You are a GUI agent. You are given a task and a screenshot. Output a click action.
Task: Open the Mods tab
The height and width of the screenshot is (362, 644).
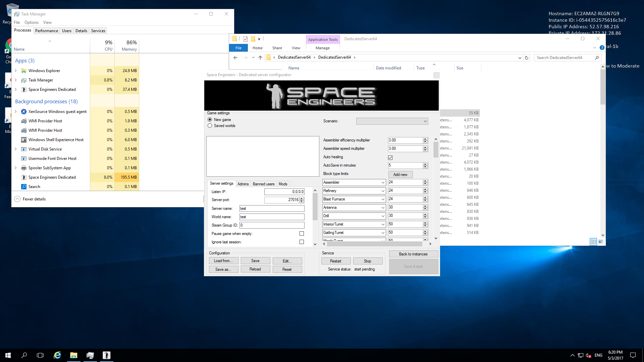pos(283,184)
